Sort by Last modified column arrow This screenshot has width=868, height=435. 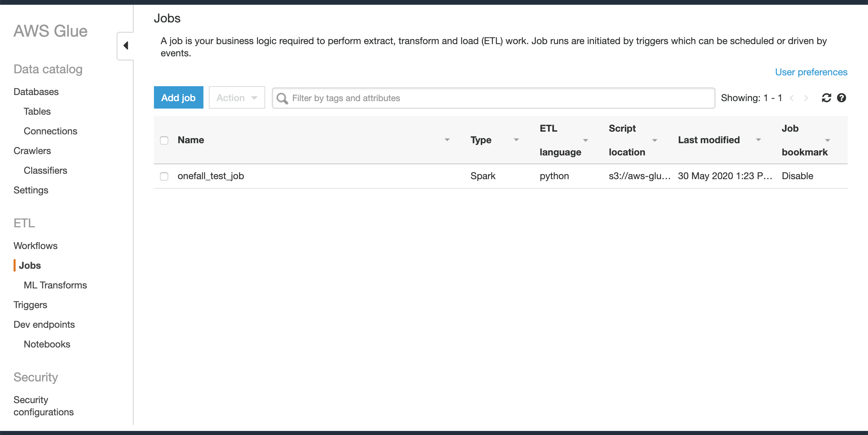click(758, 140)
